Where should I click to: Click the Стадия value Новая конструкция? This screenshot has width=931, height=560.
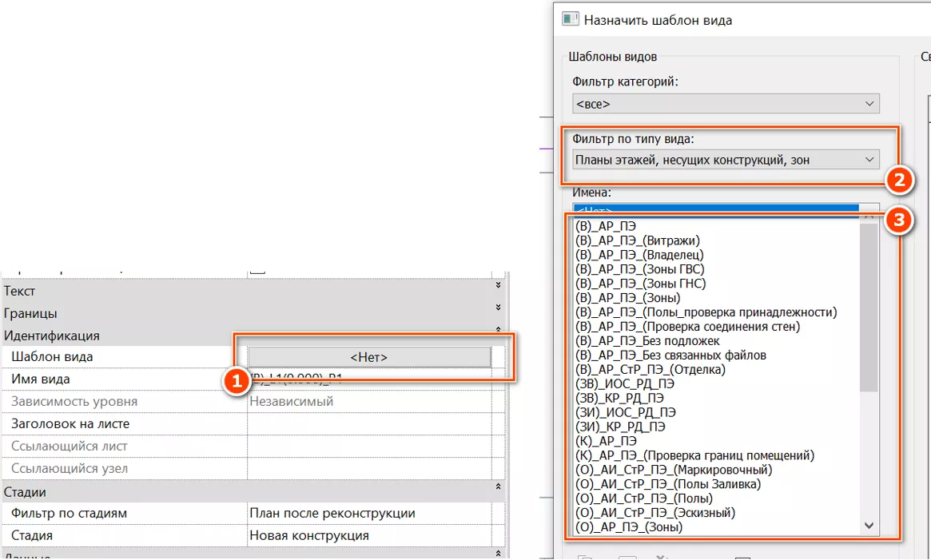[x=369, y=535]
